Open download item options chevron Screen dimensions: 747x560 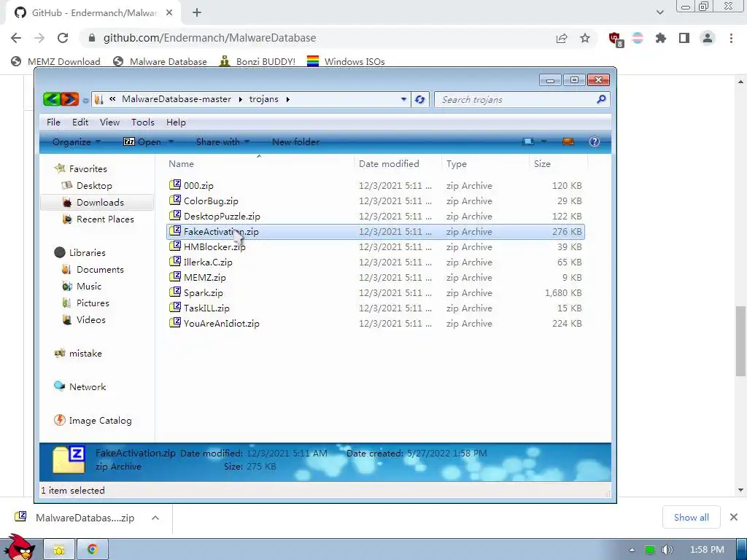pyautogui.click(x=155, y=518)
